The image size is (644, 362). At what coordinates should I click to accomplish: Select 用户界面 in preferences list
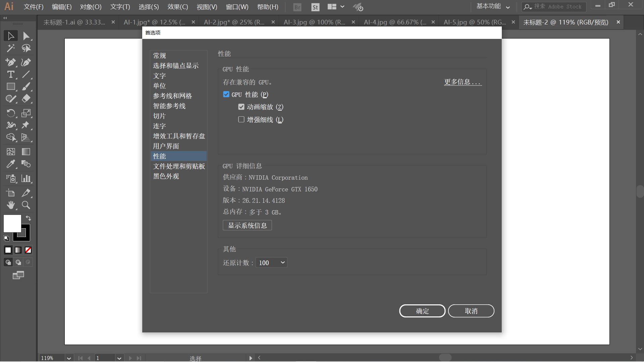click(x=166, y=146)
